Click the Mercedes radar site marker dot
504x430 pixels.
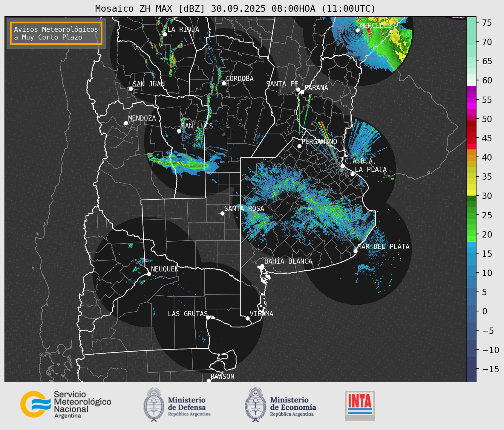(358, 30)
